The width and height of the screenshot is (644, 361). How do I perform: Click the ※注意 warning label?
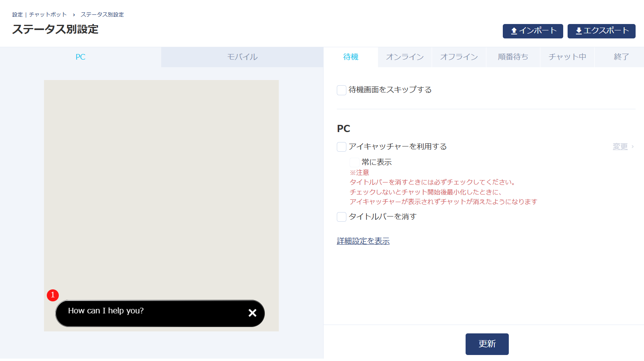click(360, 172)
